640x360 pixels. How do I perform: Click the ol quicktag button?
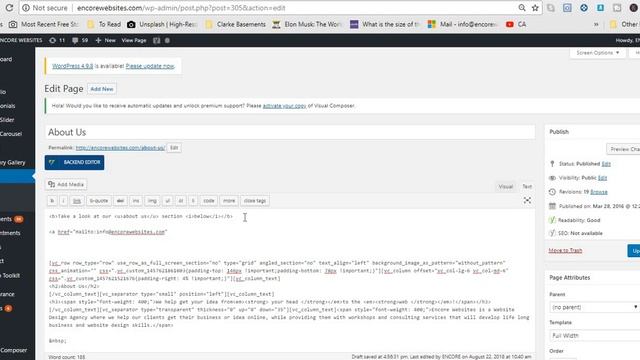coord(181,201)
